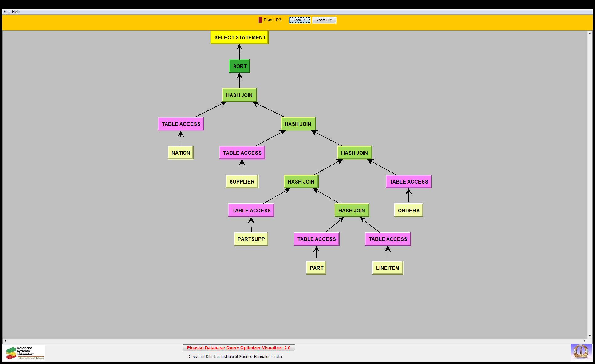Select the SELECT STATEMENT node
Screen dimensions: 595x364
(239, 37)
